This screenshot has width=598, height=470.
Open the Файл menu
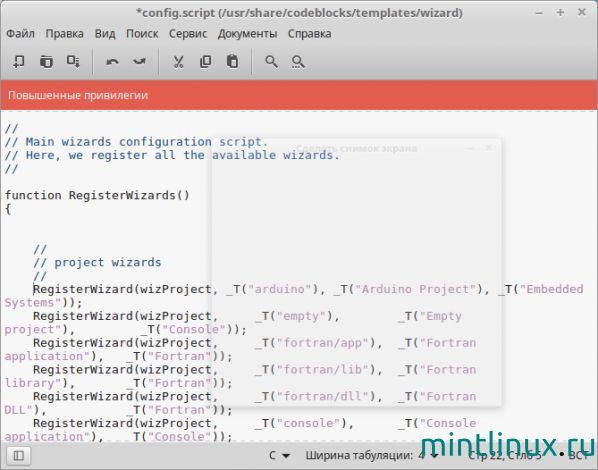click(21, 34)
